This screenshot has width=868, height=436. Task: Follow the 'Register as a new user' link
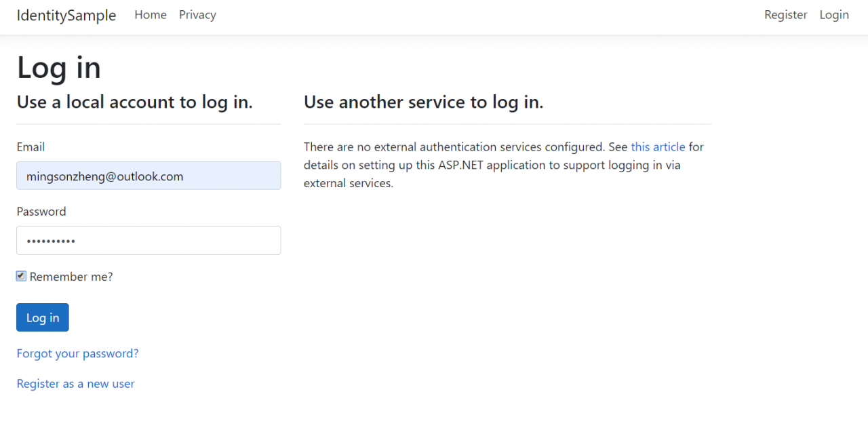point(75,384)
